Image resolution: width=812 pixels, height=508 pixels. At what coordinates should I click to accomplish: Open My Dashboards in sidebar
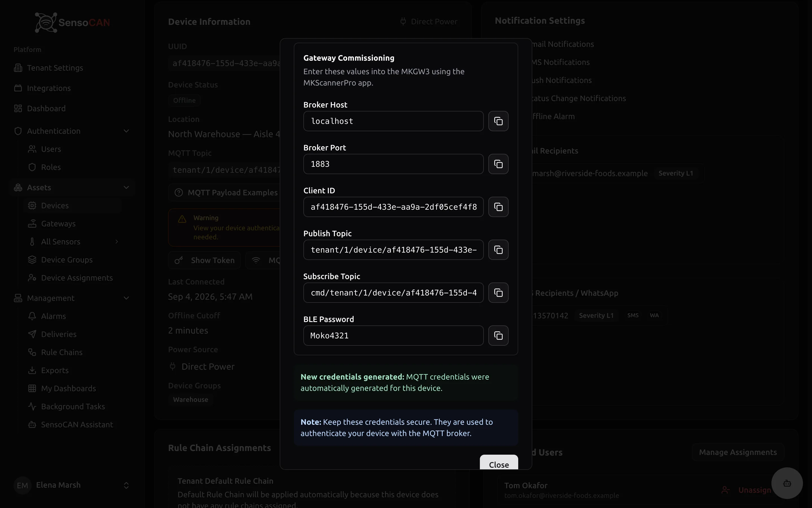(72, 388)
